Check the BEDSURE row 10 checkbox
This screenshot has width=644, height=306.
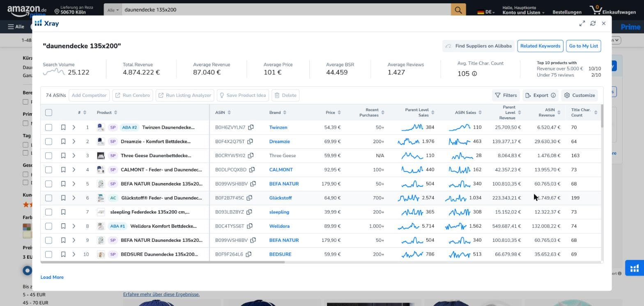[x=48, y=254]
